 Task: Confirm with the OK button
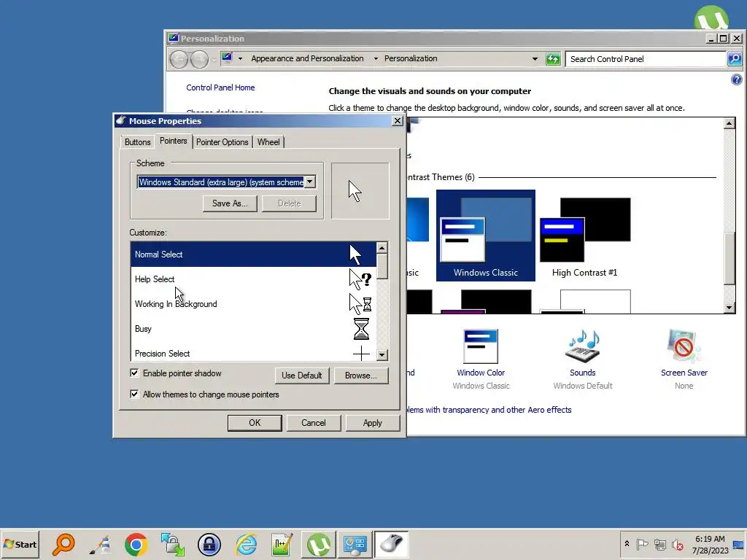click(x=255, y=423)
